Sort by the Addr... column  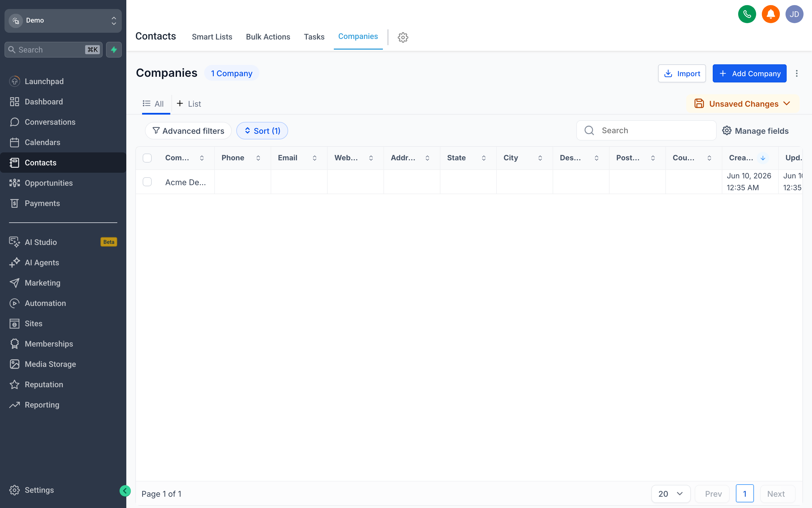(x=427, y=158)
